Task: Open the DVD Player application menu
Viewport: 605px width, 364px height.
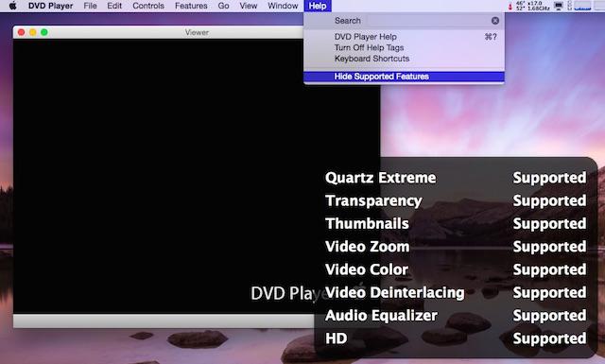Action: (50, 6)
